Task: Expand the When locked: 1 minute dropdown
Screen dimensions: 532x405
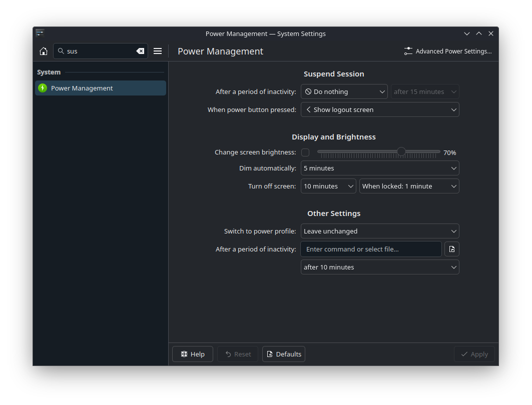Action: [409, 186]
